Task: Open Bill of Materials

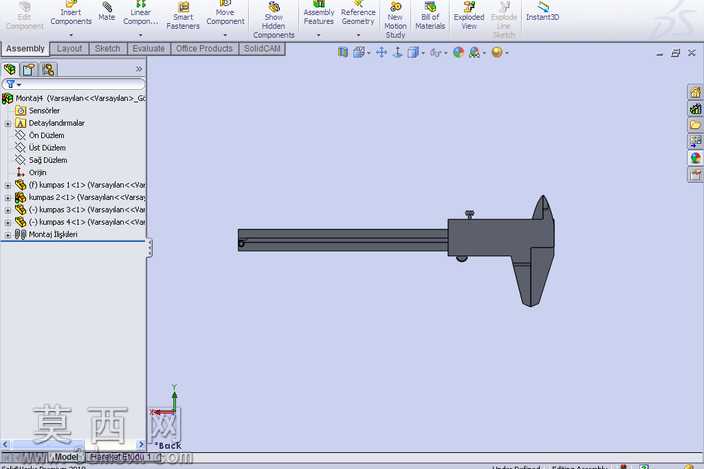Action: pos(430,16)
